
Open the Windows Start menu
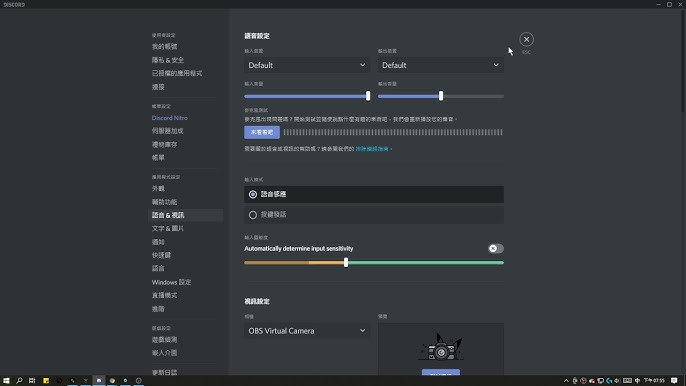click(x=6, y=381)
